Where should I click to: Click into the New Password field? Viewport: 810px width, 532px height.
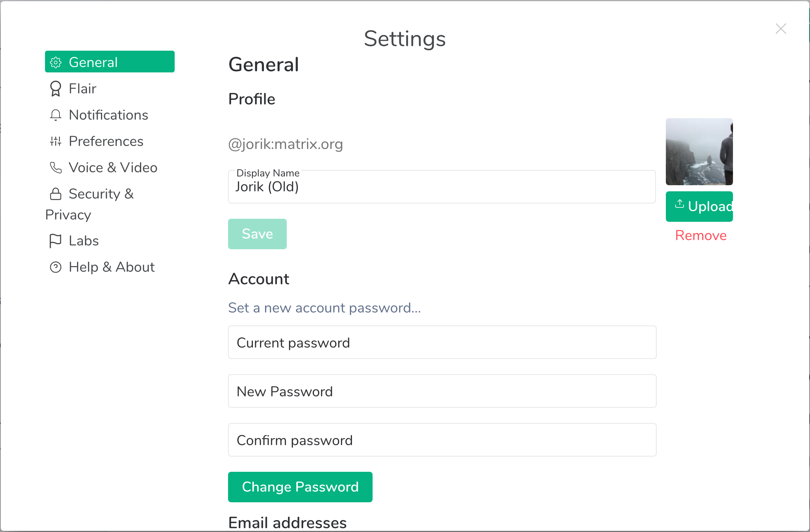coord(442,391)
